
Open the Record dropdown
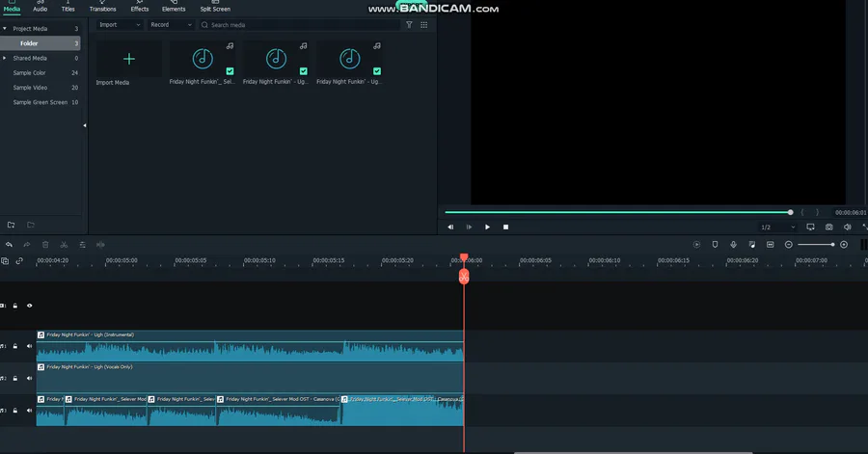171,25
